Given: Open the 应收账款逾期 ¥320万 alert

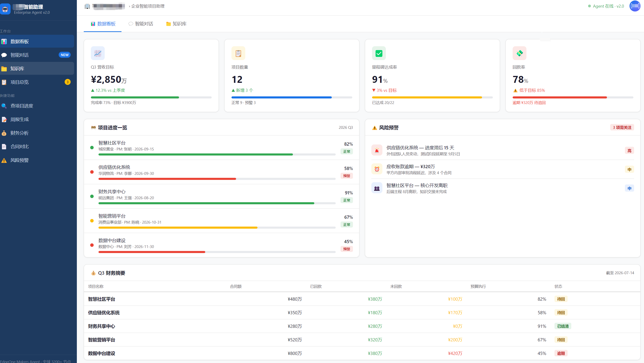Looking at the screenshot, I should 503,169.
